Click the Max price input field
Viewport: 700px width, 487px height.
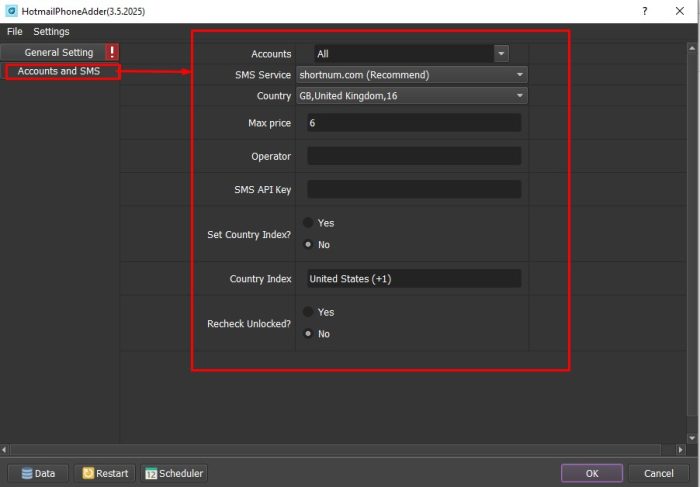[414, 123]
